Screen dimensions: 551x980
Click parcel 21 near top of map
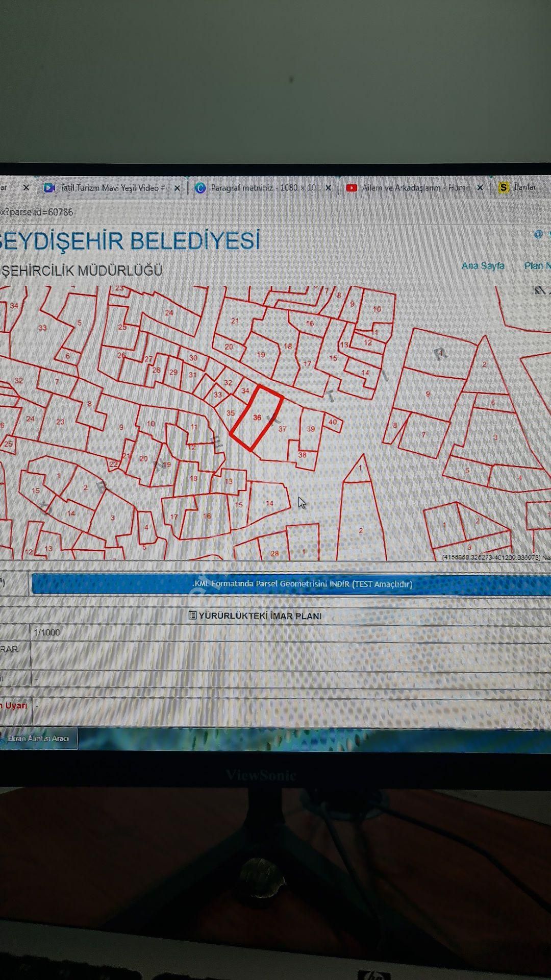coord(235,321)
